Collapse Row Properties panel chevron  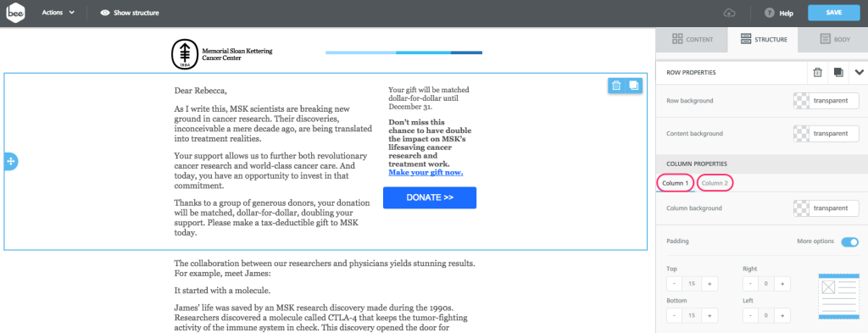point(860,73)
